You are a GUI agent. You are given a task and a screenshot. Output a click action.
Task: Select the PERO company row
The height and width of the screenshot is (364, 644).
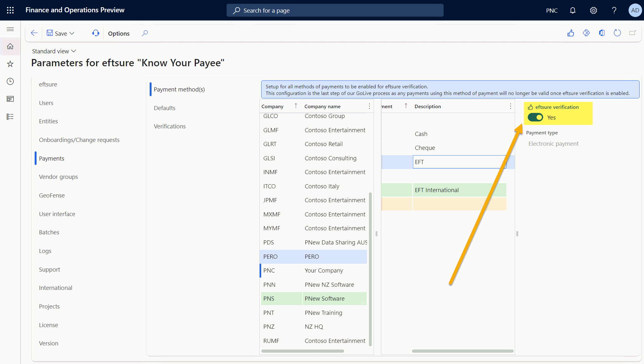coord(314,256)
